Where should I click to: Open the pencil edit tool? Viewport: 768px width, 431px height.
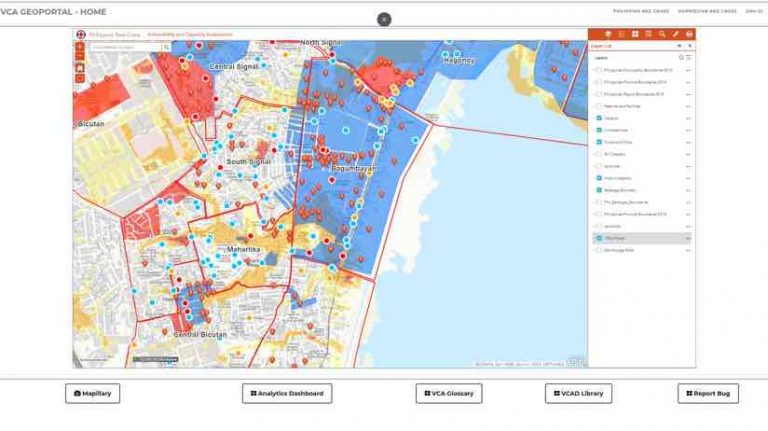(675, 34)
